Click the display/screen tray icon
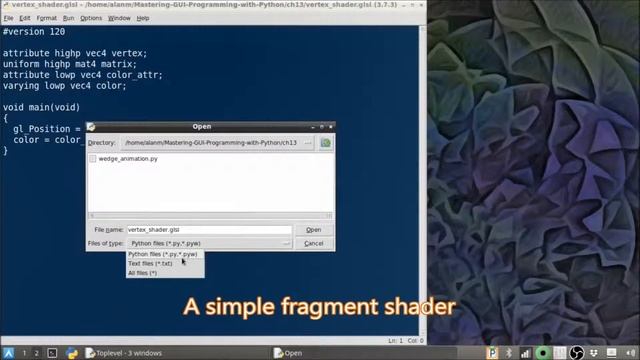This screenshot has height=360, width=640. click(x=611, y=353)
